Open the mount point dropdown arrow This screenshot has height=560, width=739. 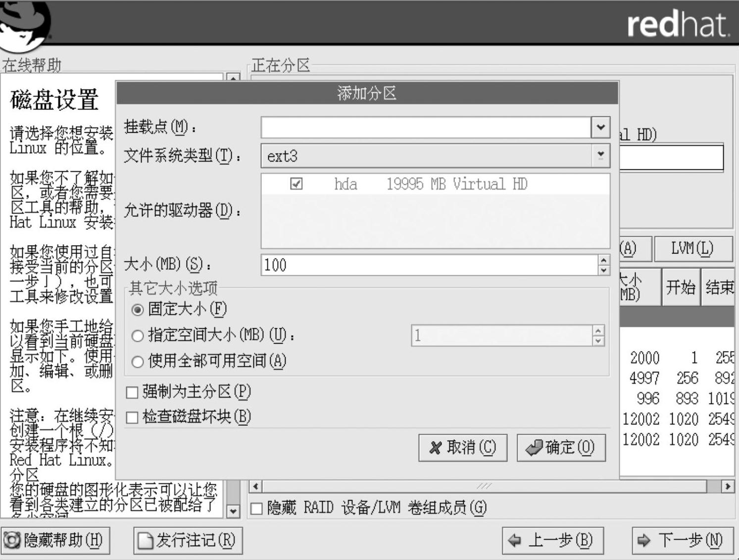(600, 127)
